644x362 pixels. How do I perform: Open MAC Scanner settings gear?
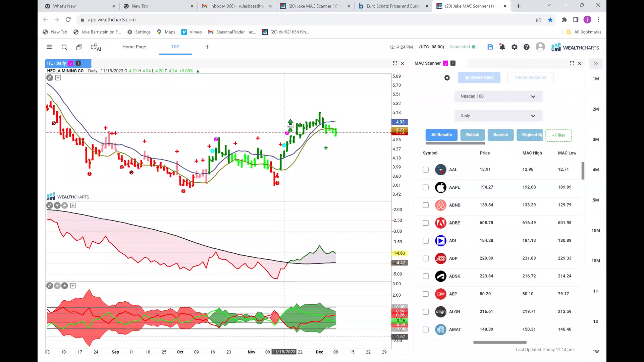447,78
